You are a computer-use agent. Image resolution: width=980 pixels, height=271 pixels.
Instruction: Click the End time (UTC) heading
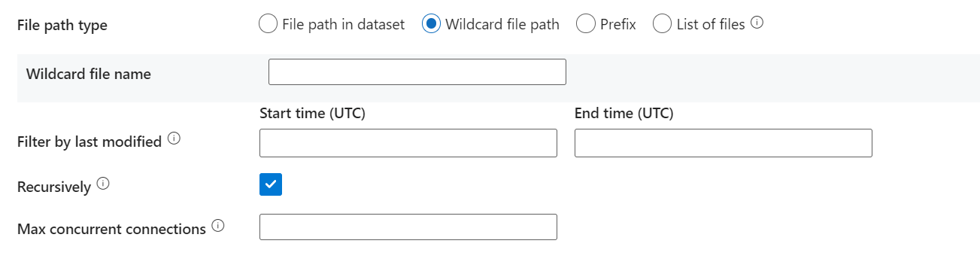click(624, 114)
